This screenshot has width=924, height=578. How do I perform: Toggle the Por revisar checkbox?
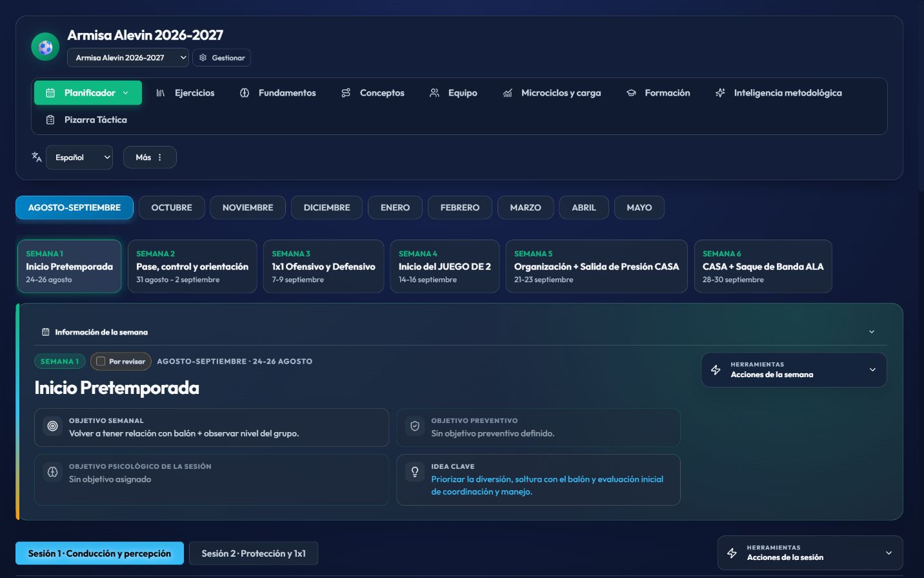101,362
